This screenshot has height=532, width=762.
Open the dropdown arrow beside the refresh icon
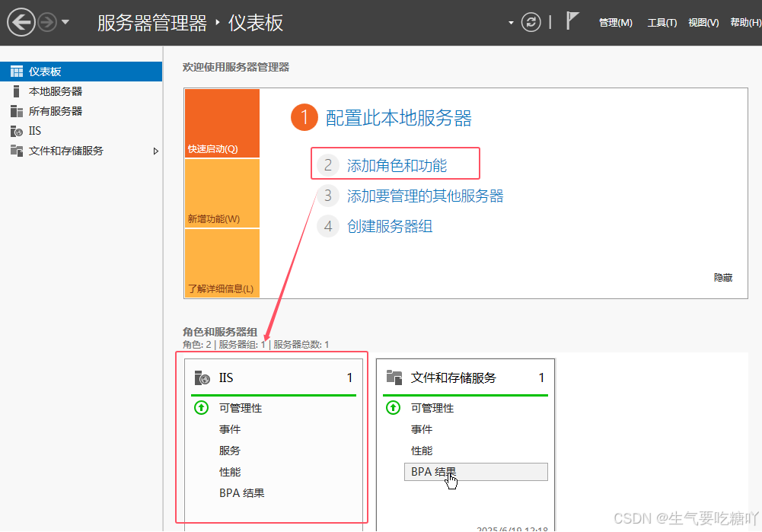[x=511, y=23]
